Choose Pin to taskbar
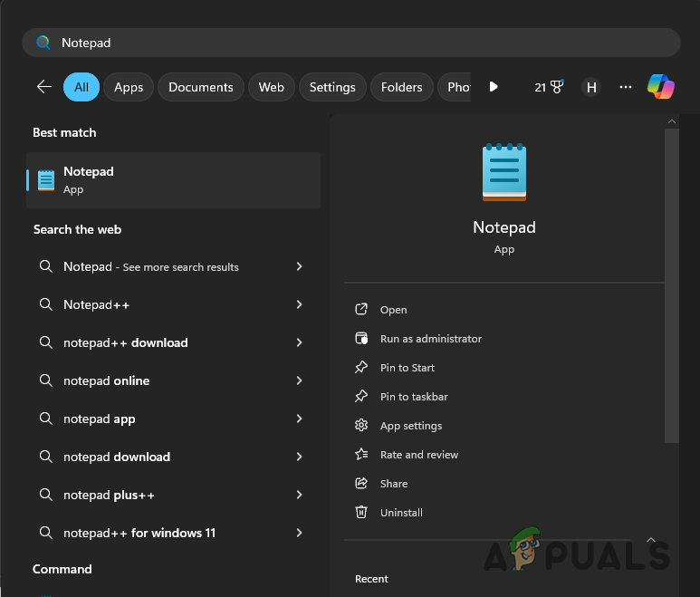 point(414,397)
